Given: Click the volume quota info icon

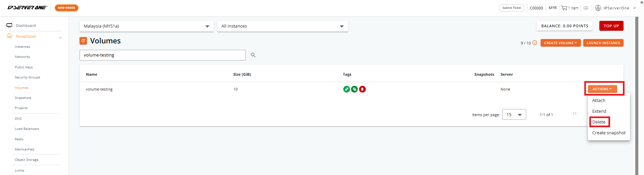Looking at the screenshot, I should (x=535, y=43).
